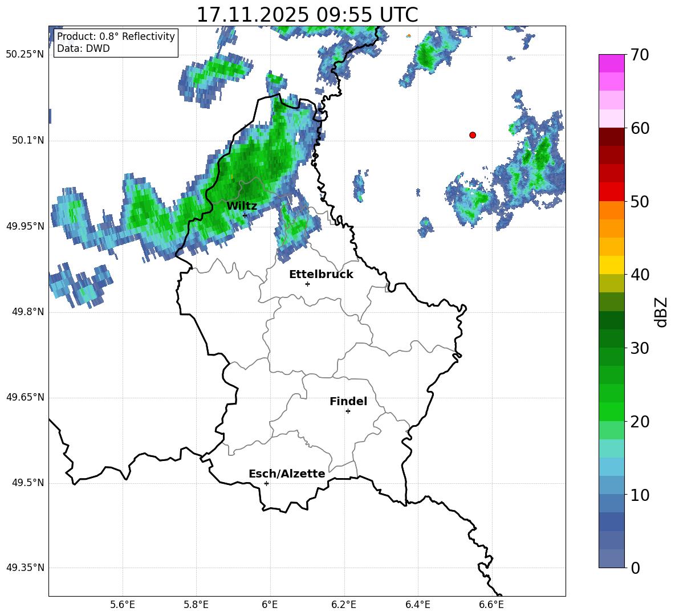This screenshot has width=675, height=616.
Task: Click the small orange echo near top
Action: (409, 36)
